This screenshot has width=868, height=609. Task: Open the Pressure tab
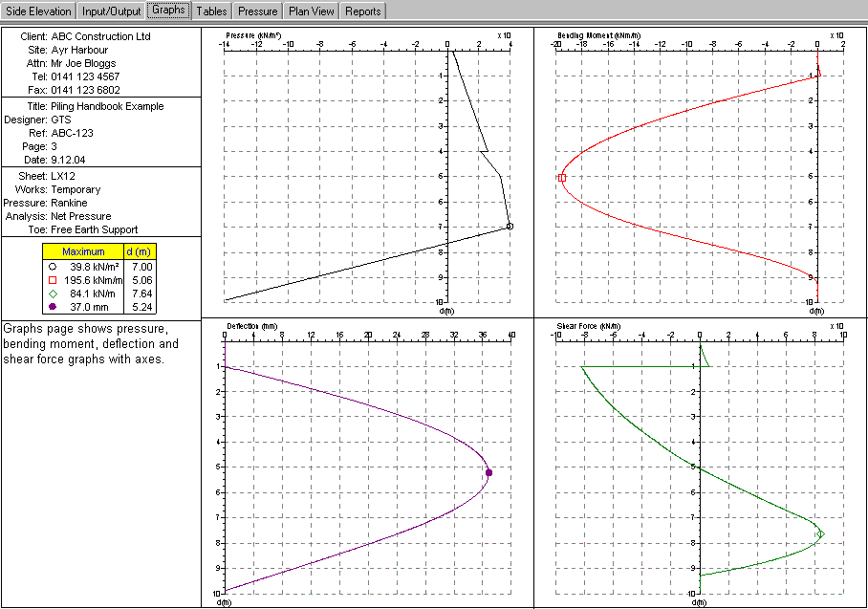tap(258, 11)
